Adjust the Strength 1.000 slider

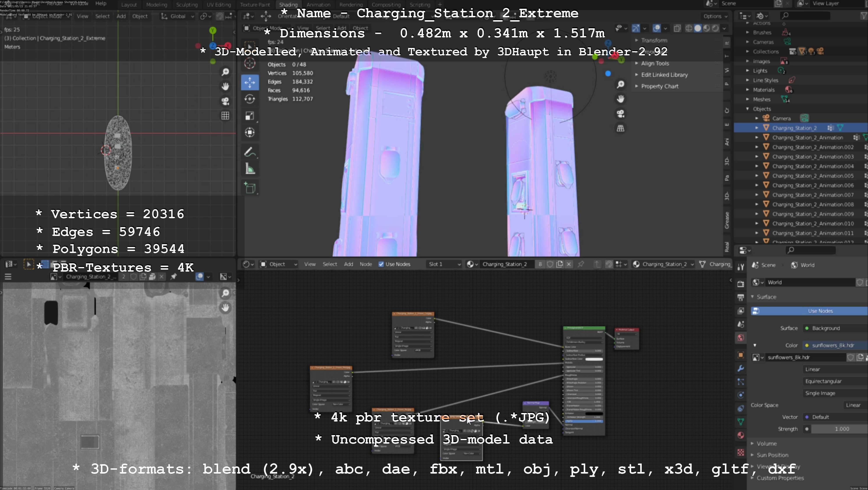click(x=839, y=429)
